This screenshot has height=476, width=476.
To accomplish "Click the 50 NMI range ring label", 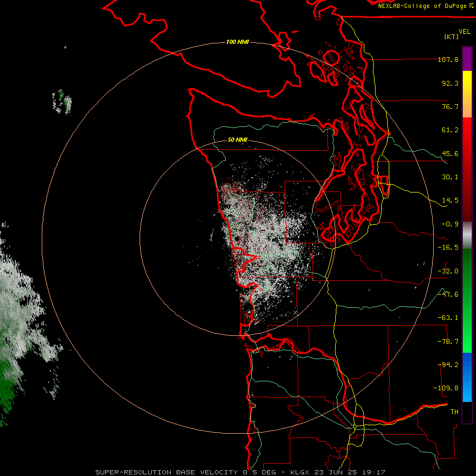I will 237,140.
